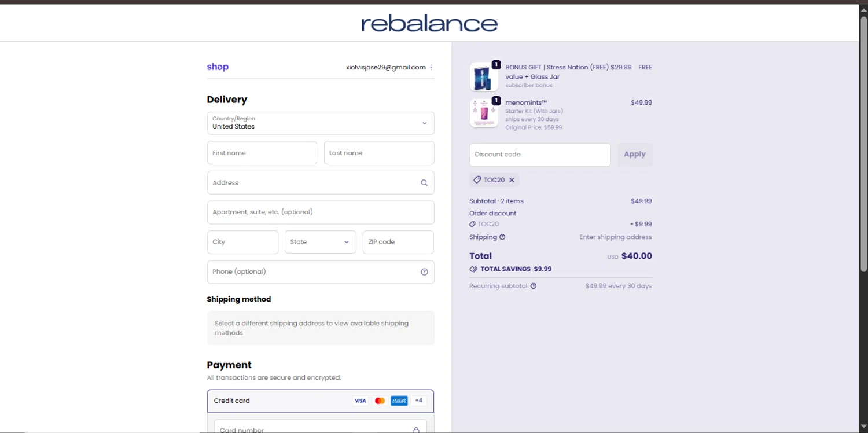This screenshot has width=868, height=433.
Task: Show the +4 additional card types
Action: 419,401
